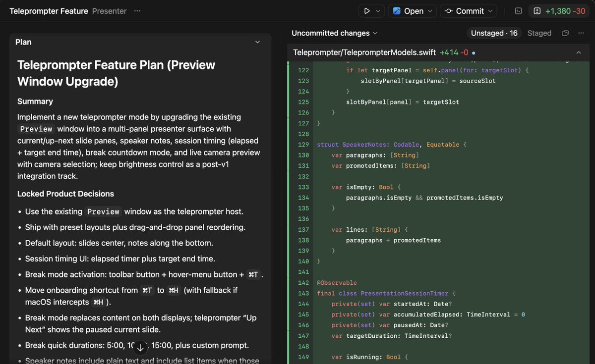Image resolution: width=595 pixels, height=364 pixels.
Task: Click the Locked Product Decisions heading
Action: [x=65, y=194]
